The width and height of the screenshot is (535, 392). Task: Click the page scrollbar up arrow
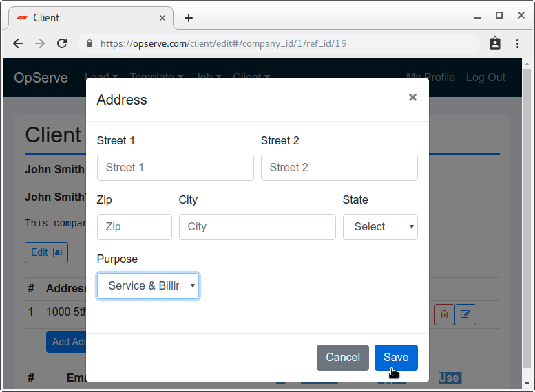[527, 64]
